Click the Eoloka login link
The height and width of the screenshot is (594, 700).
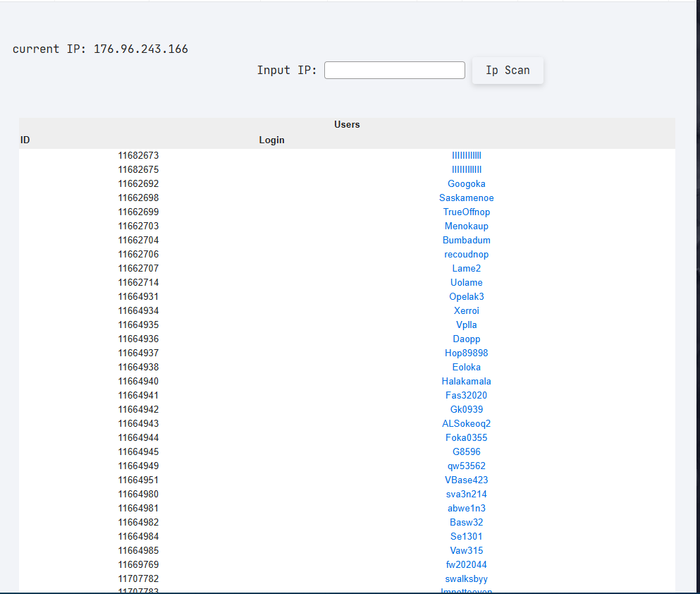point(467,367)
